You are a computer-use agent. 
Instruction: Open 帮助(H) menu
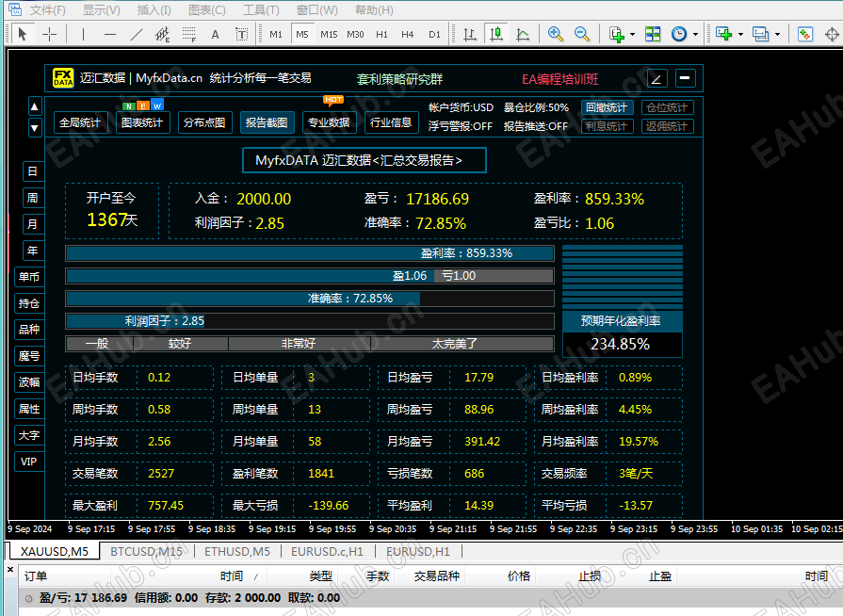[x=374, y=9]
